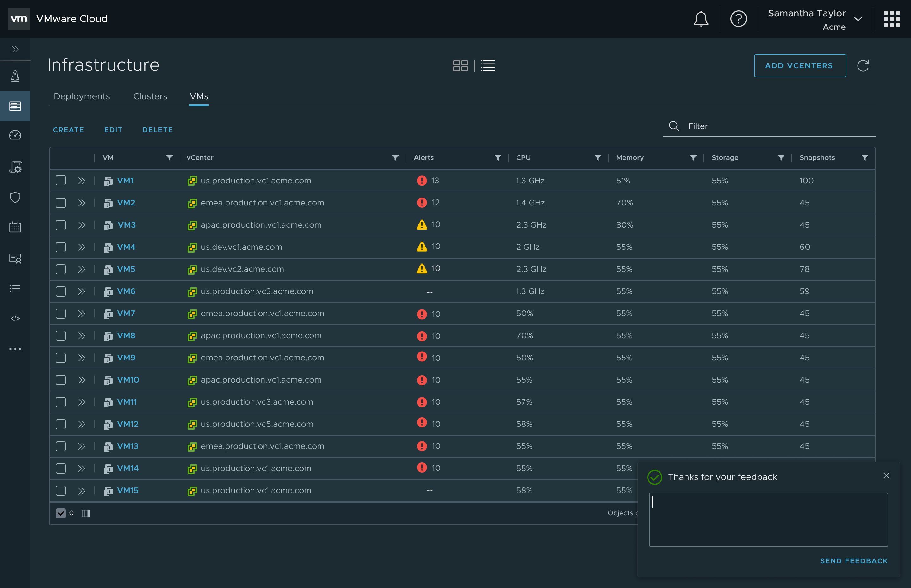911x588 pixels.
Task: Select the VM5 row checkbox
Action: [61, 269]
